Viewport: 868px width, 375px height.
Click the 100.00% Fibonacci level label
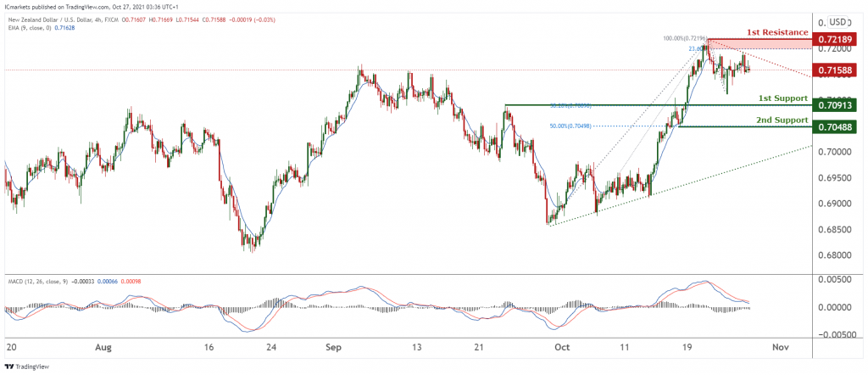pos(685,39)
